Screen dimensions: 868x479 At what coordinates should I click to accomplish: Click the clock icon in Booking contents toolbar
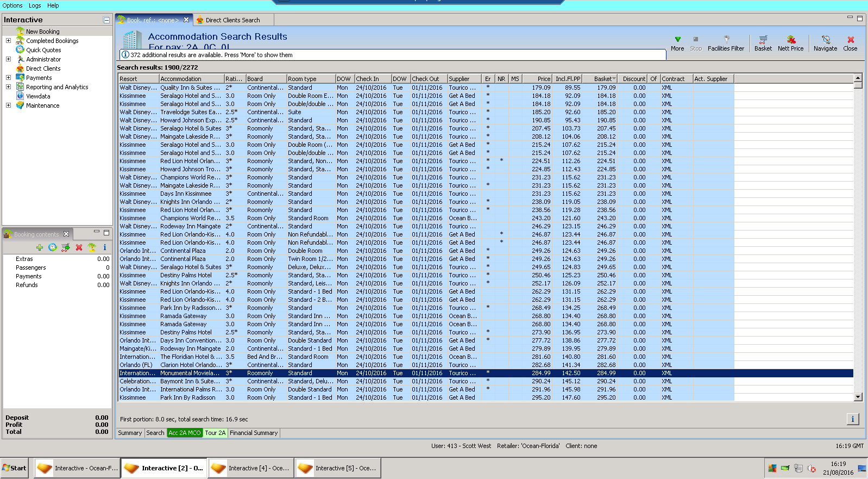53,247
